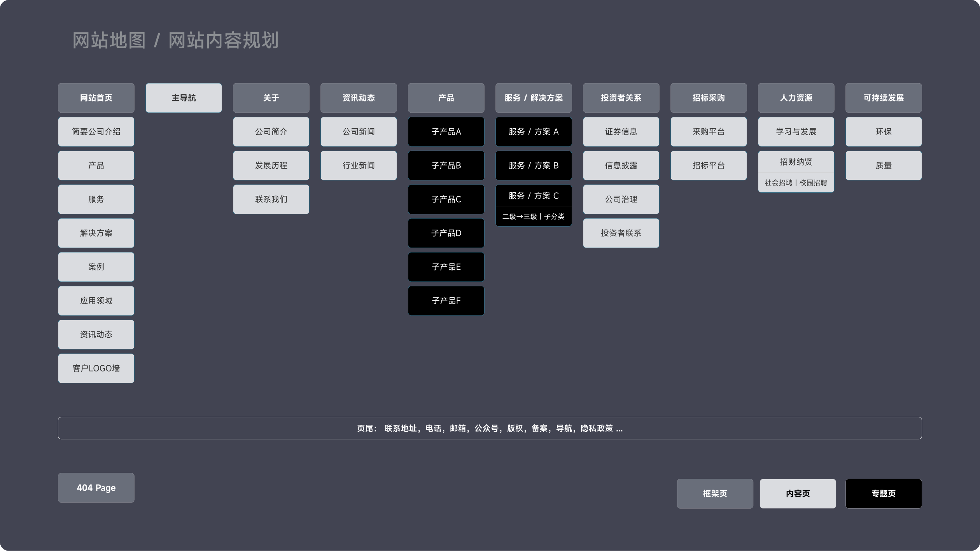Click the 404 Page box

(96, 488)
